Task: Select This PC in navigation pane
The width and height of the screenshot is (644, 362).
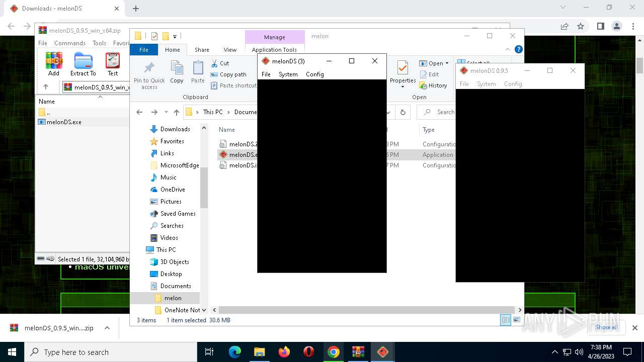Action: (x=166, y=250)
